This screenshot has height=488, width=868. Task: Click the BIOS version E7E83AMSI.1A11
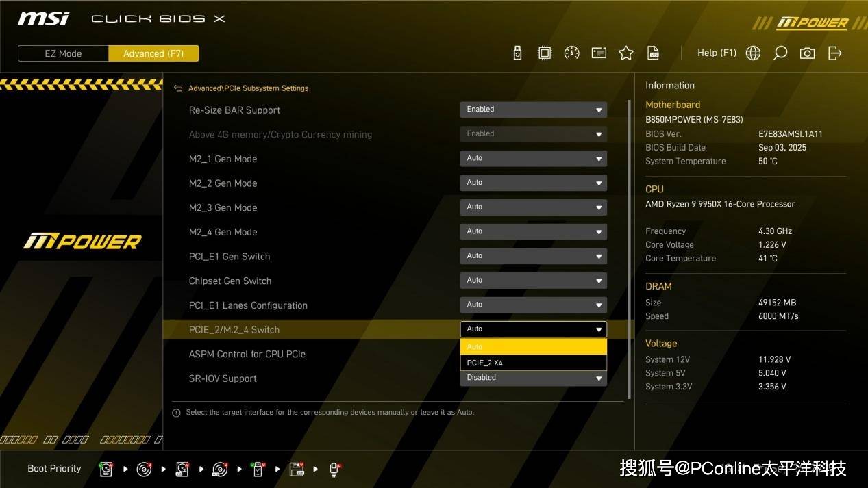tap(791, 134)
